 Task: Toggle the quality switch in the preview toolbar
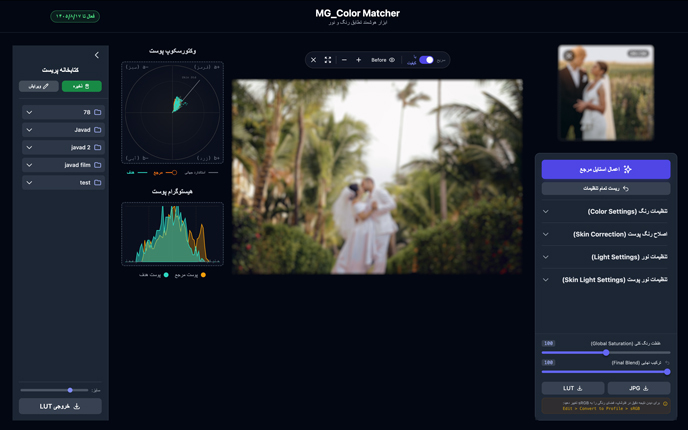tap(426, 60)
